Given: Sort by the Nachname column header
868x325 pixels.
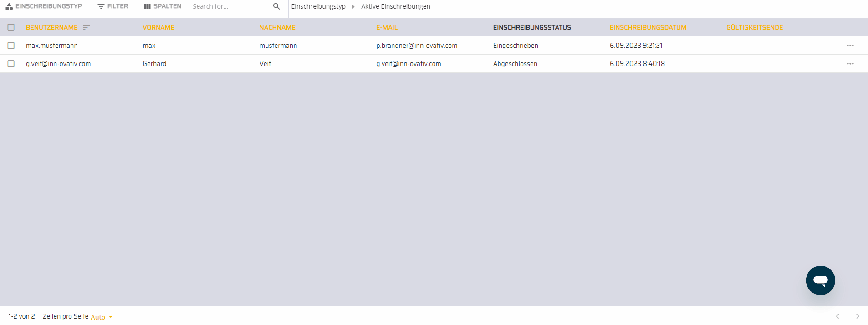Looking at the screenshot, I should pos(277,27).
